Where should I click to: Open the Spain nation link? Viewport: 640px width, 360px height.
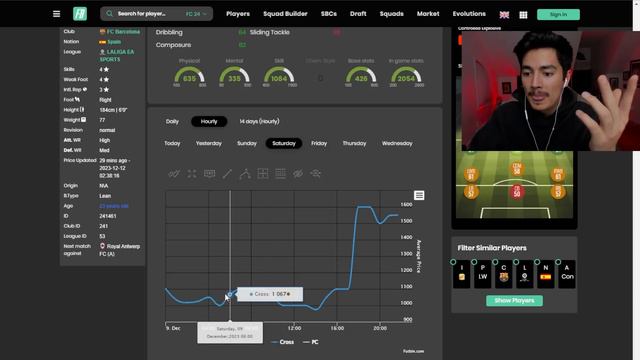[114, 42]
